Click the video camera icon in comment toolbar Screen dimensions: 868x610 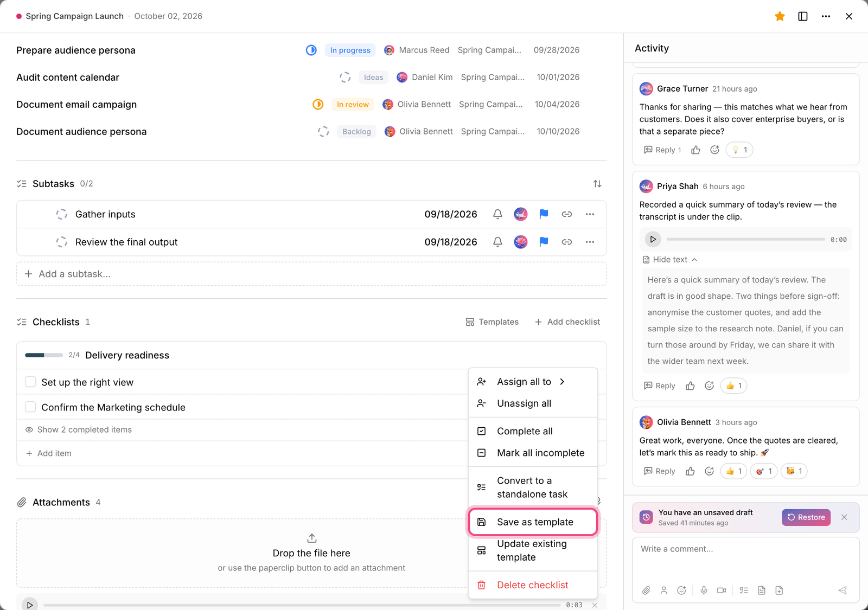(x=722, y=590)
